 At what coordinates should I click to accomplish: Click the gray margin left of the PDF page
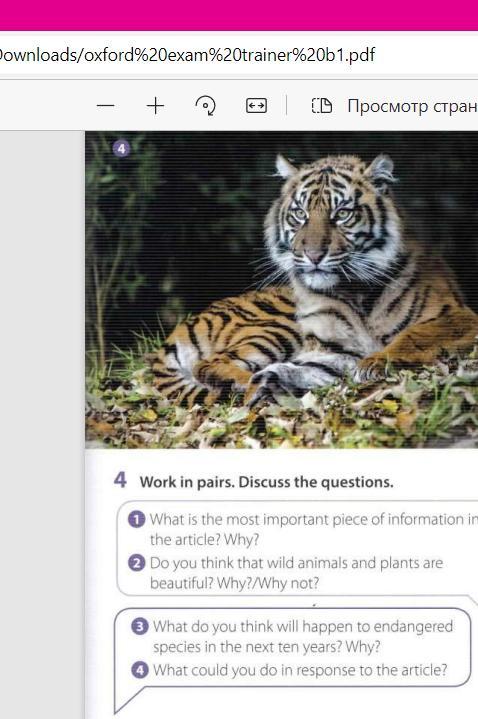coord(42,425)
